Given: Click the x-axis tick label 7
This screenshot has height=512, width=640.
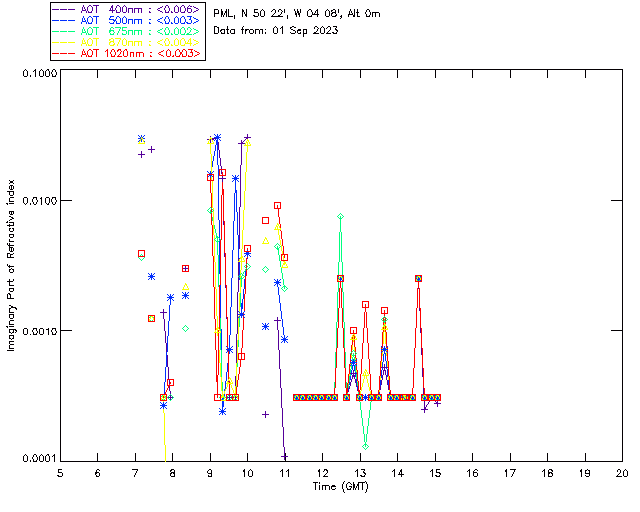Looking at the screenshot, I should point(135,473).
